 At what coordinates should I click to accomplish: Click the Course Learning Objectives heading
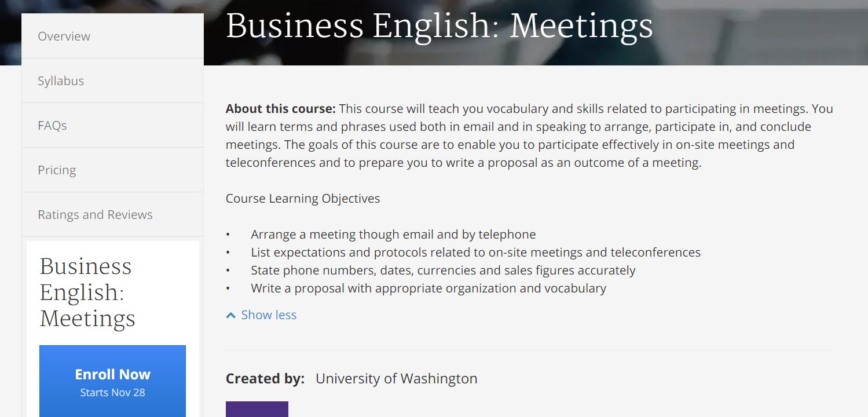[x=303, y=199]
